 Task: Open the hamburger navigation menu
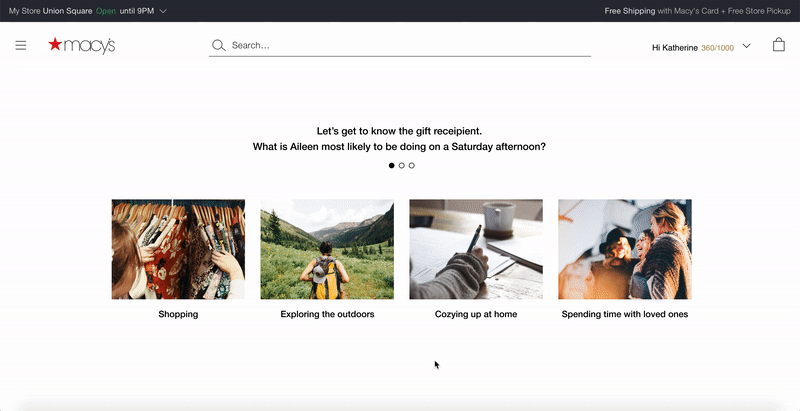21,45
